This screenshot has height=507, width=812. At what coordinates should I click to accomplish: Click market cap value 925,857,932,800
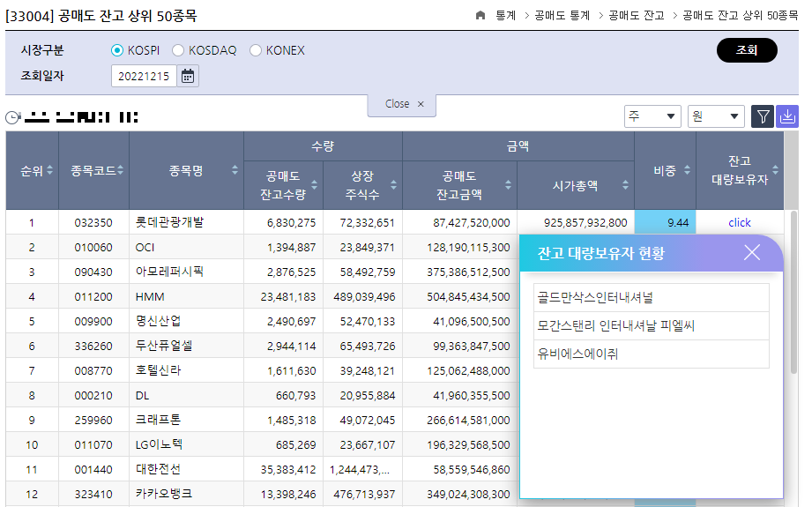pos(585,223)
